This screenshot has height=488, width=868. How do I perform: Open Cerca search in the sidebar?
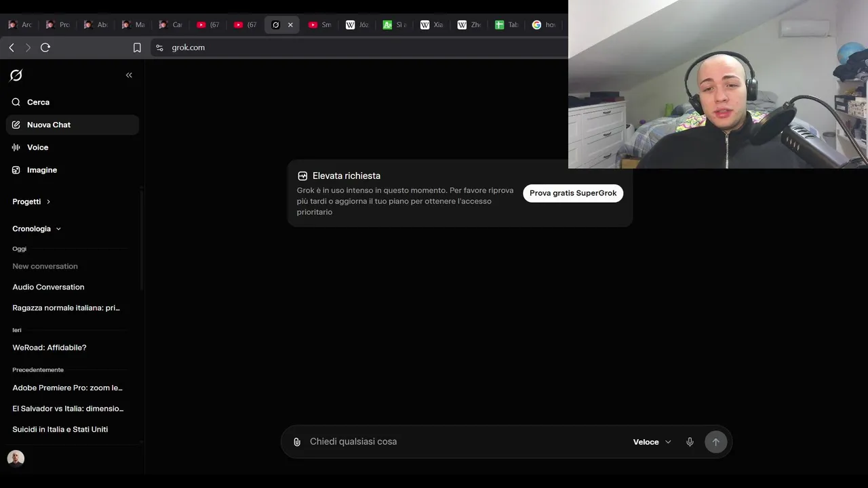[73, 102]
